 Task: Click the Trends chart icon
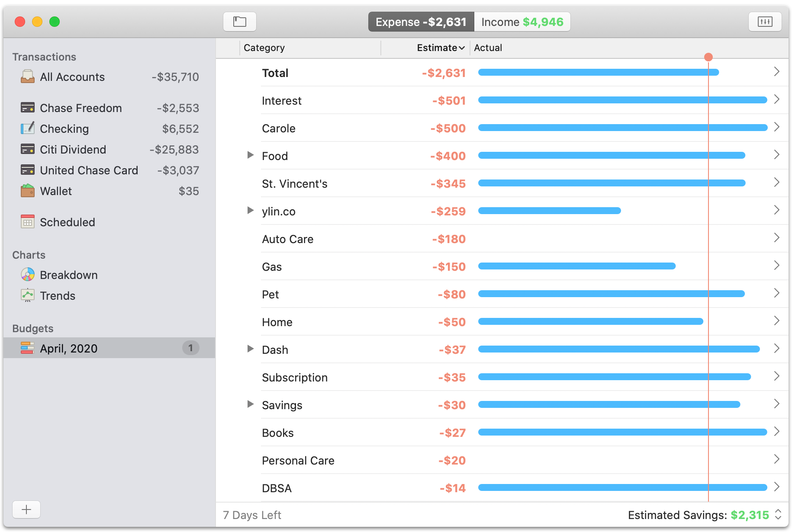click(28, 295)
